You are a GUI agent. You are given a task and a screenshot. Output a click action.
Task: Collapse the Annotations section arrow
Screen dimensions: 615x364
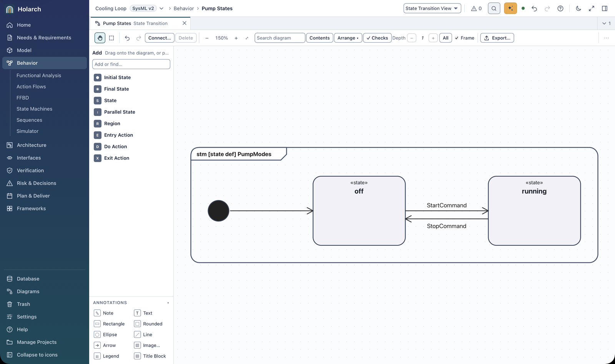(x=168, y=303)
